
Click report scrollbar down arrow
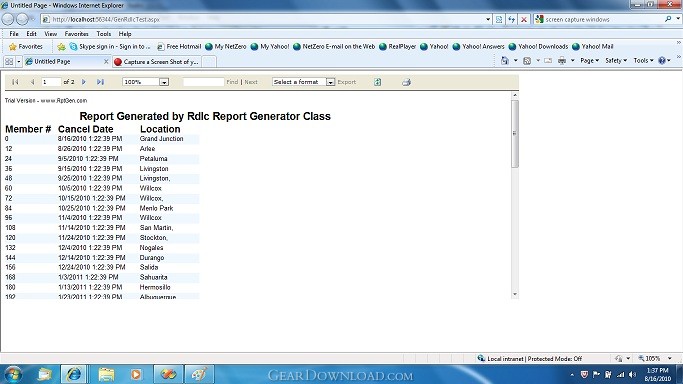click(515, 294)
